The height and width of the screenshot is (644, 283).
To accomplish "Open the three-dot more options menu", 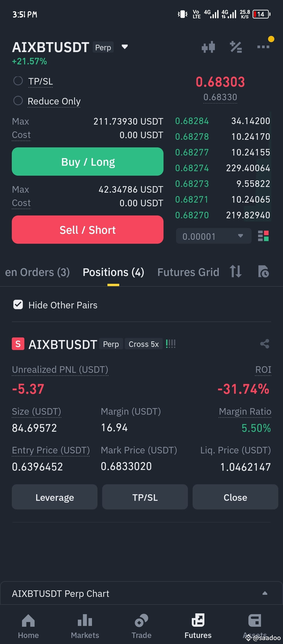I will [263, 47].
